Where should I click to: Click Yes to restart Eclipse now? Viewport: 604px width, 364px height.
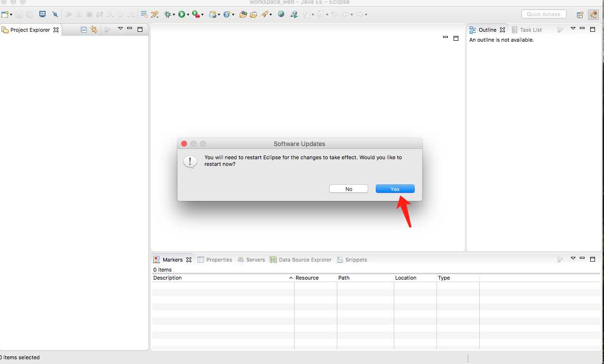click(x=395, y=189)
